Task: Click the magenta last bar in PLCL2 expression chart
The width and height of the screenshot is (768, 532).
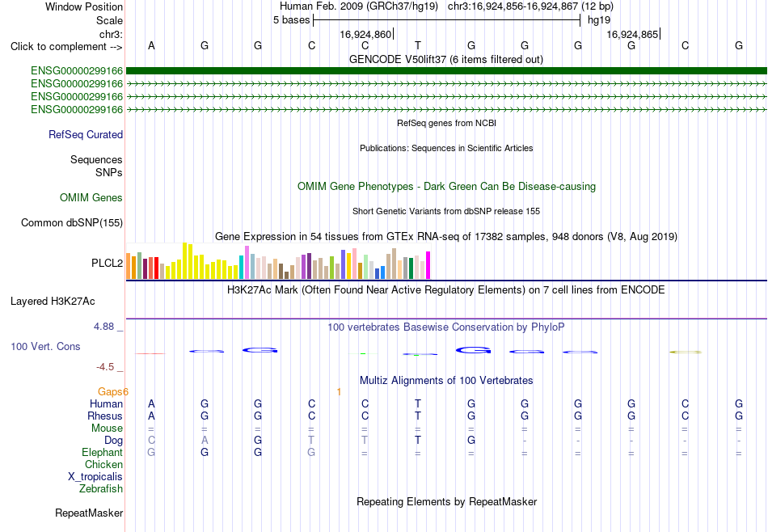Action: (x=428, y=265)
